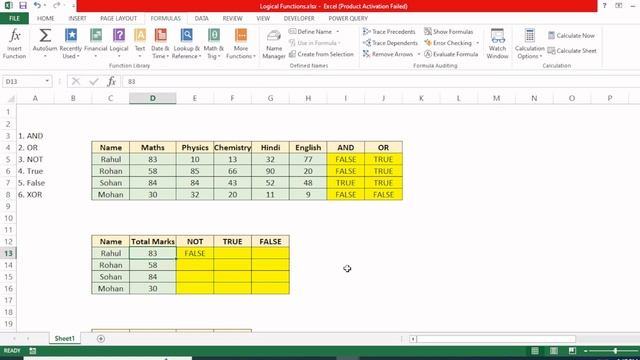
Task: Select the Sheet1 tab
Action: 64,338
